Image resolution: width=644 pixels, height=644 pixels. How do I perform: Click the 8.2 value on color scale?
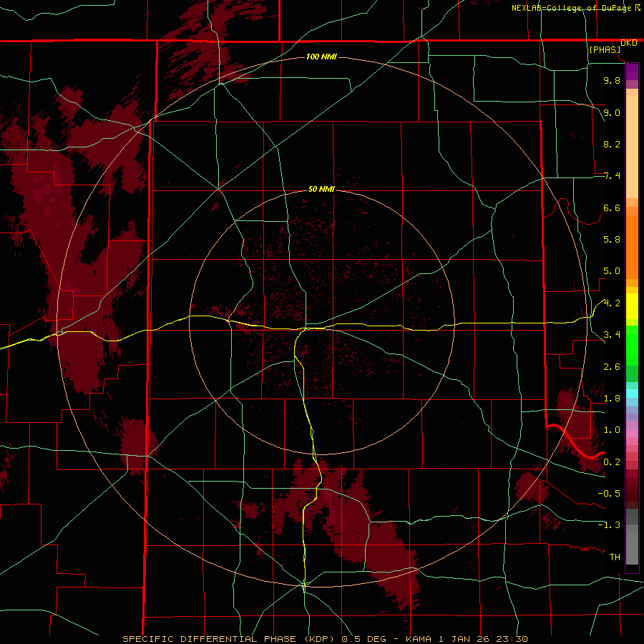tap(612, 144)
